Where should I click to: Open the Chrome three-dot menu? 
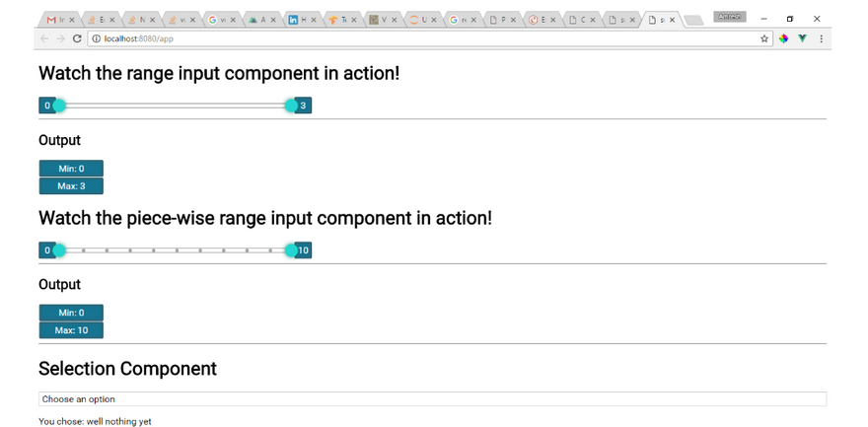pyautogui.click(x=821, y=38)
